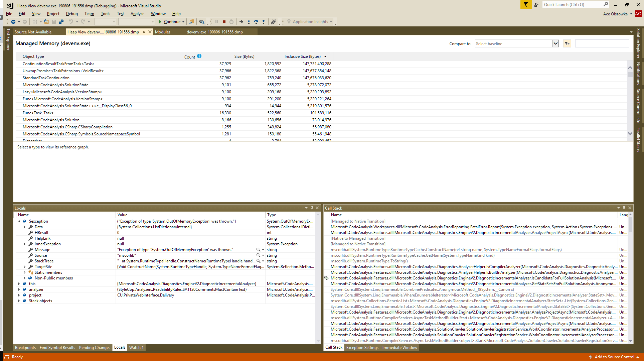Click the yellow filter funnel icon near Quick Launch
The image size is (644, 361).
[x=526, y=4]
